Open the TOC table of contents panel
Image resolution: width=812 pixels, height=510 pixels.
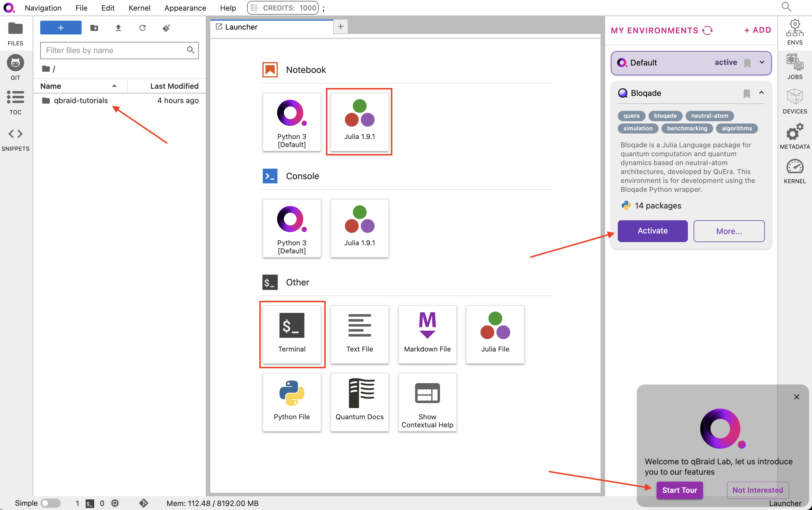coord(16,103)
